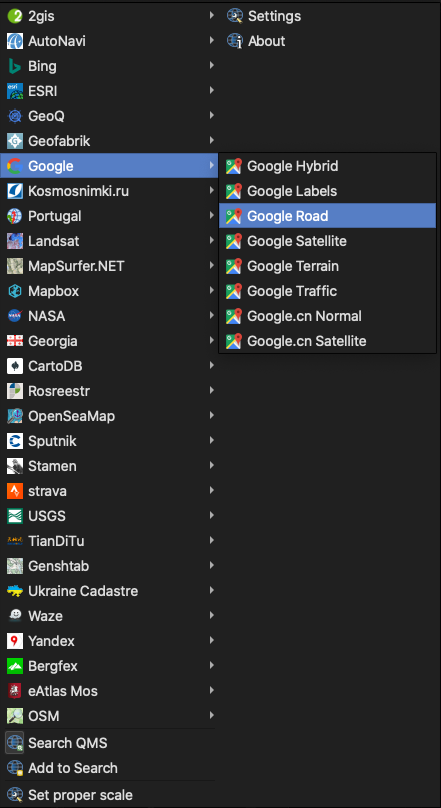Click the Search QMS globe icon
The height and width of the screenshot is (808, 441).
coord(14,743)
